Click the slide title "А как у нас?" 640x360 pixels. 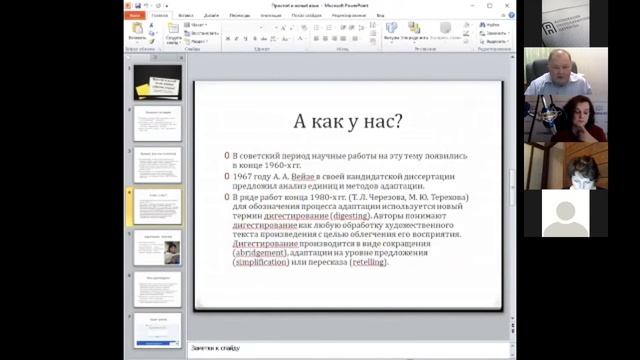348,121
